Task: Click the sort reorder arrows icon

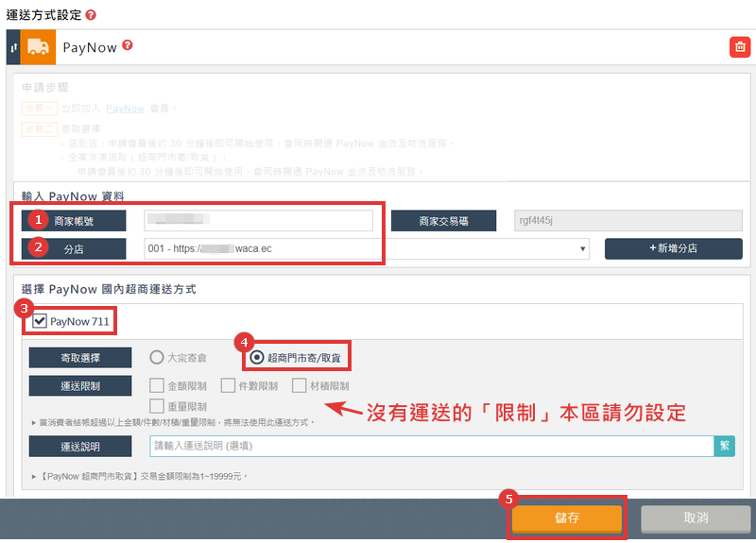Action: (x=13, y=47)
